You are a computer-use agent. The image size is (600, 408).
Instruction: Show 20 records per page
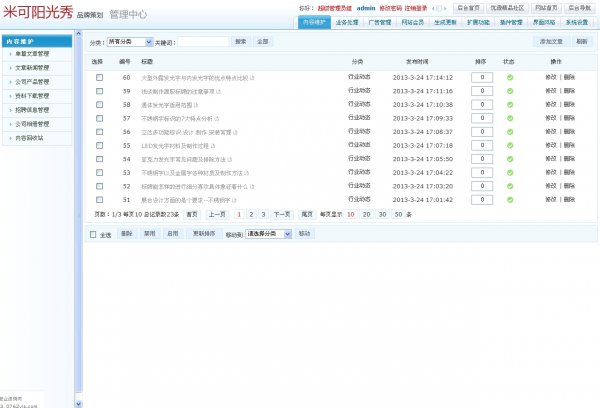pyautogui.click(x=367, y=215)
